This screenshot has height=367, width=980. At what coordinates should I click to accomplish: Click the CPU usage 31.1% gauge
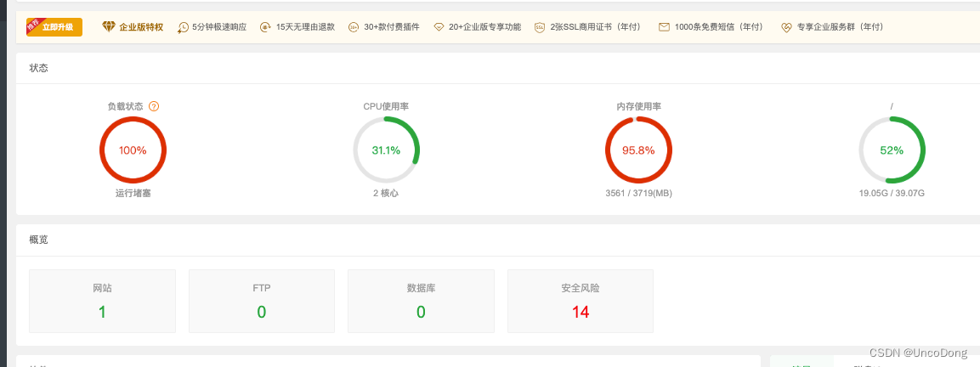coord(386,150)
